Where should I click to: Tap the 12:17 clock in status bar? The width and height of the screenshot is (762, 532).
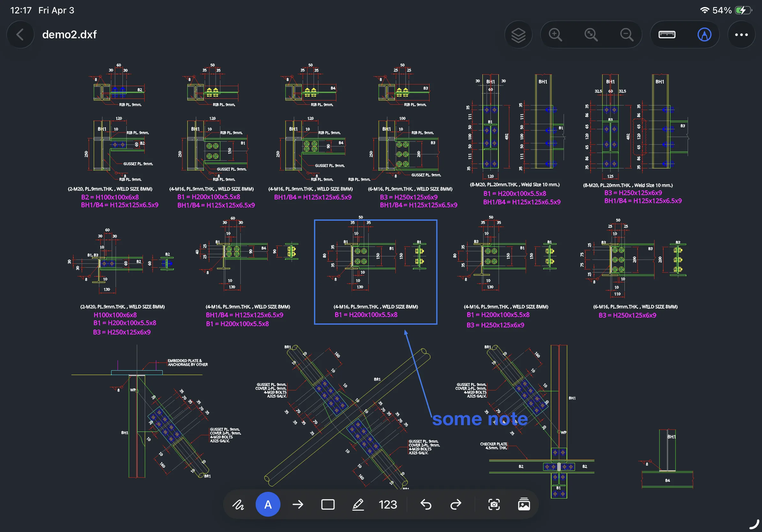click(21, 10)
